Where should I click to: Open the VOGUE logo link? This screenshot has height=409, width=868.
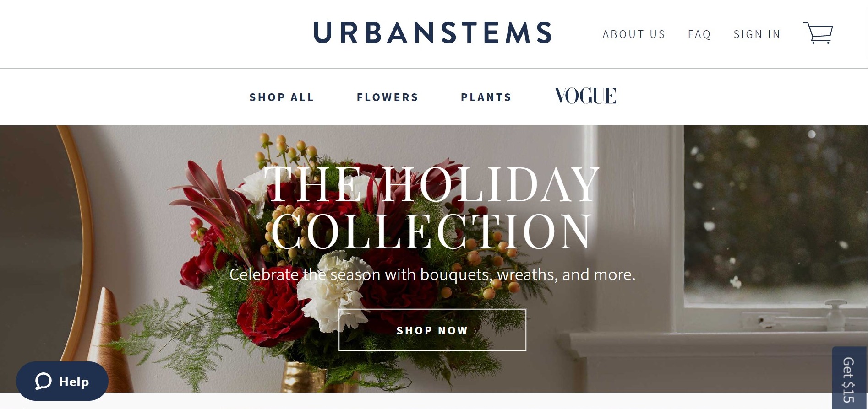point(585,96)
